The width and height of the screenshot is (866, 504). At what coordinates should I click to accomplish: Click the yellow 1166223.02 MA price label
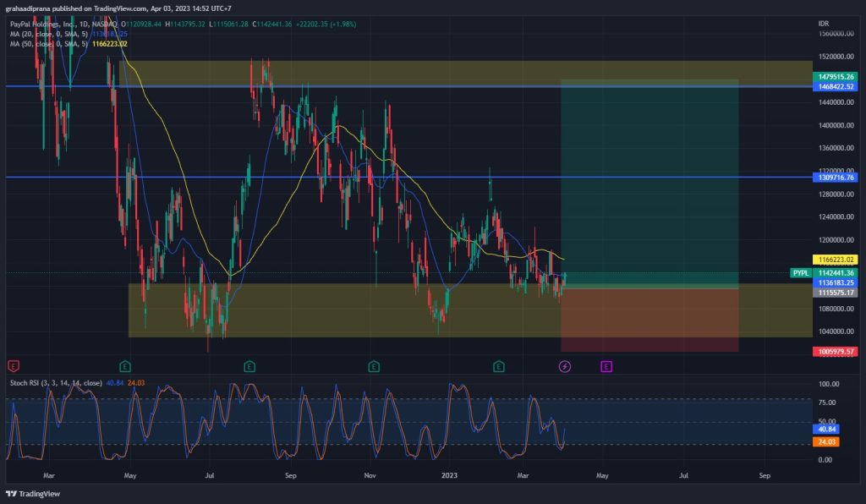(835, 260)
